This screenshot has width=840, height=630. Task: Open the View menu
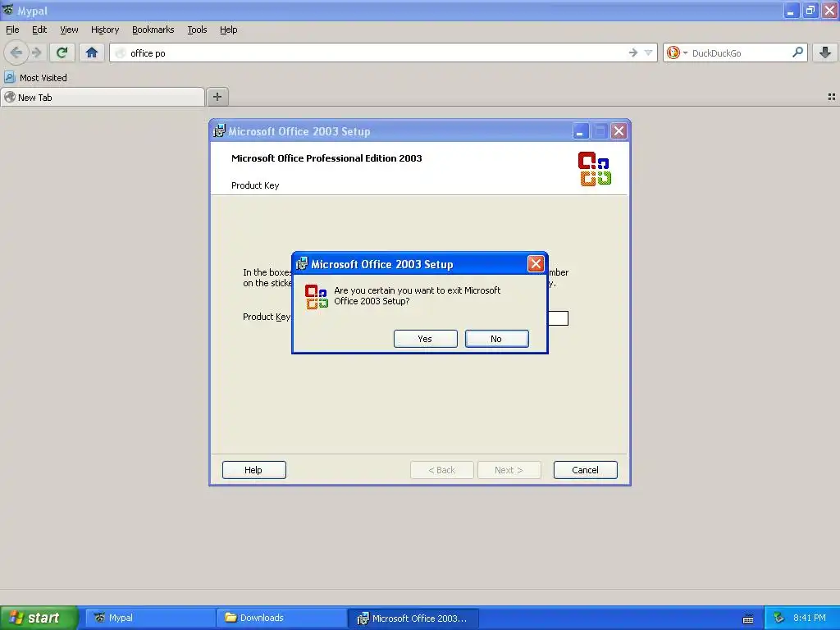69,30
